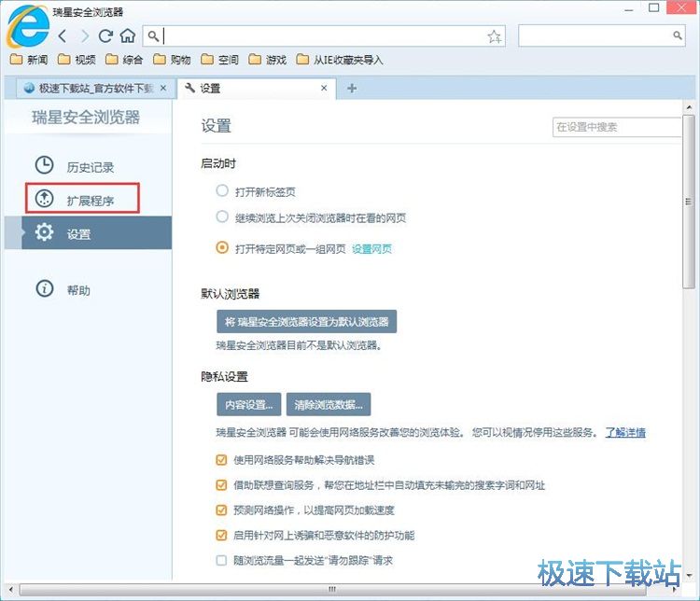Viewport: 700px width, 601px height.
Task: Click the scroll up arrow
Action: 689,107
